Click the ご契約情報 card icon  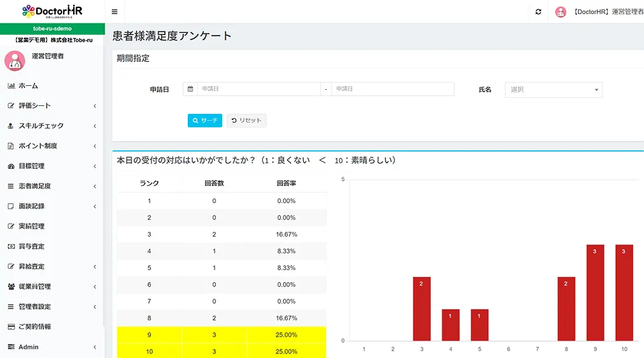pos(11,326)
